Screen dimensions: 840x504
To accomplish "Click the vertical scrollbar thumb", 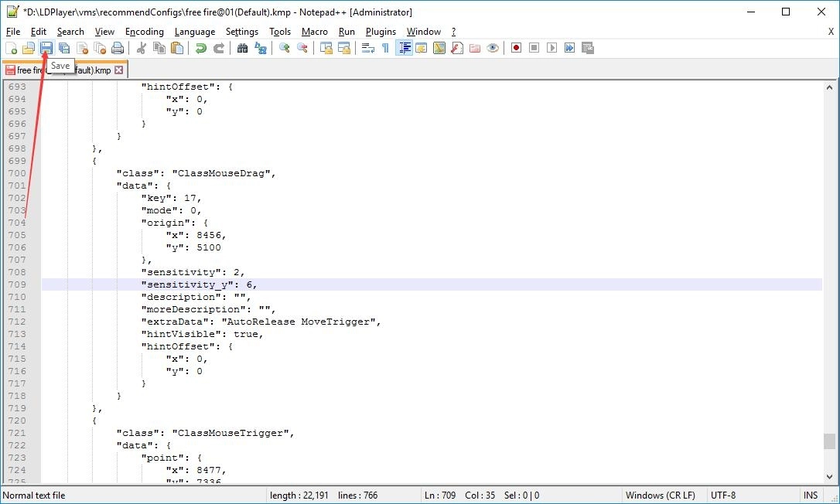I will pyautogui.click(x=829, y=441).
